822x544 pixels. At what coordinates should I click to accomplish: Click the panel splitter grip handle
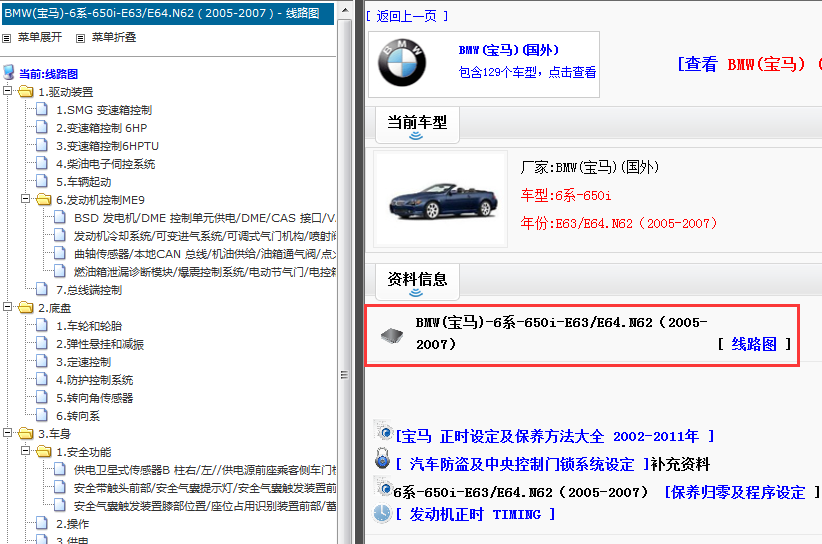[344, 375]
